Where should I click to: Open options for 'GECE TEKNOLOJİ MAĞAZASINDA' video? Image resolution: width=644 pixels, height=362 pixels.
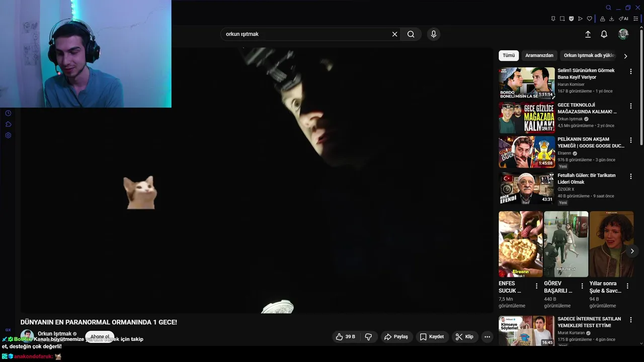pos(630,106)
